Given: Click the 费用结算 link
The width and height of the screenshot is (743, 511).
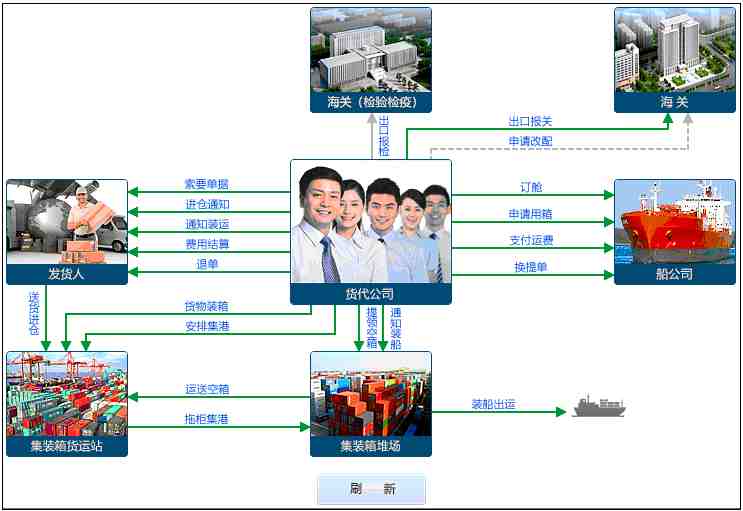Looking at the screenshot, I should 207,244.
